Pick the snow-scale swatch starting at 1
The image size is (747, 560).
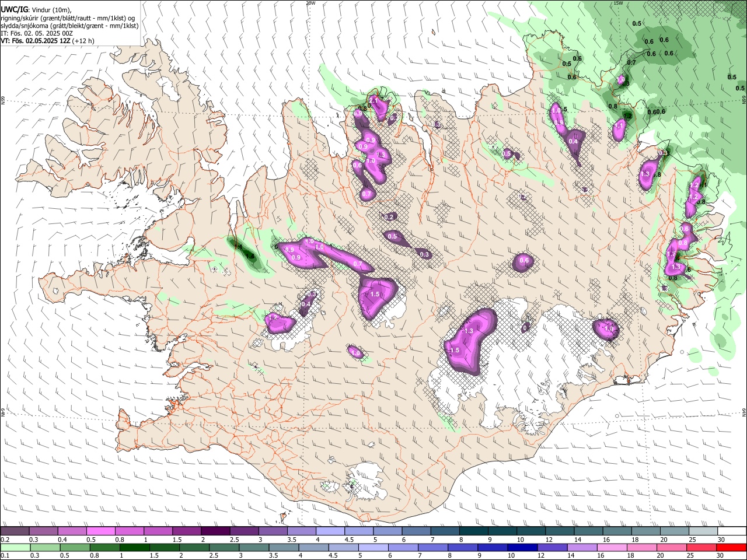(158, 531)
